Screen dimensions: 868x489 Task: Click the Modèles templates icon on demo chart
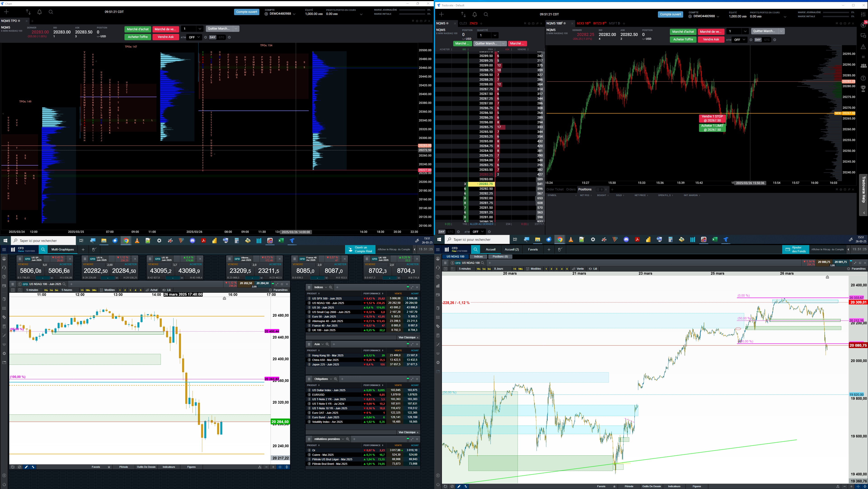[x=101, y=290]
